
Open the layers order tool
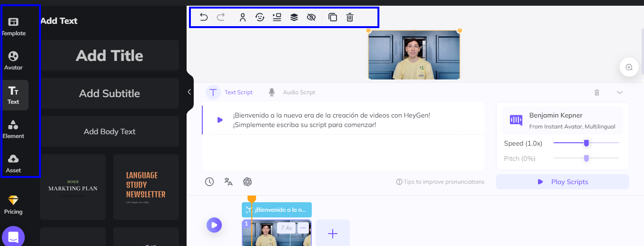pos(294,18)
